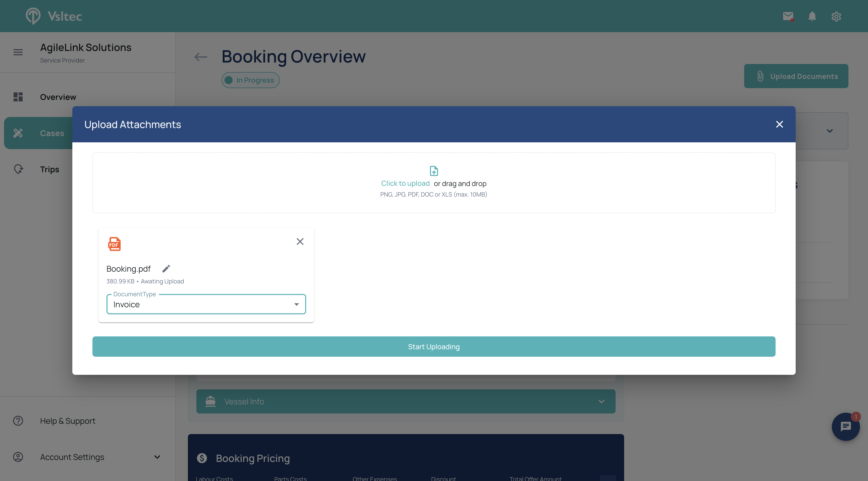Open the DocumentType Invoice dropdown
This screenshot has height=481, width=868.
click(x=206, y=305)
